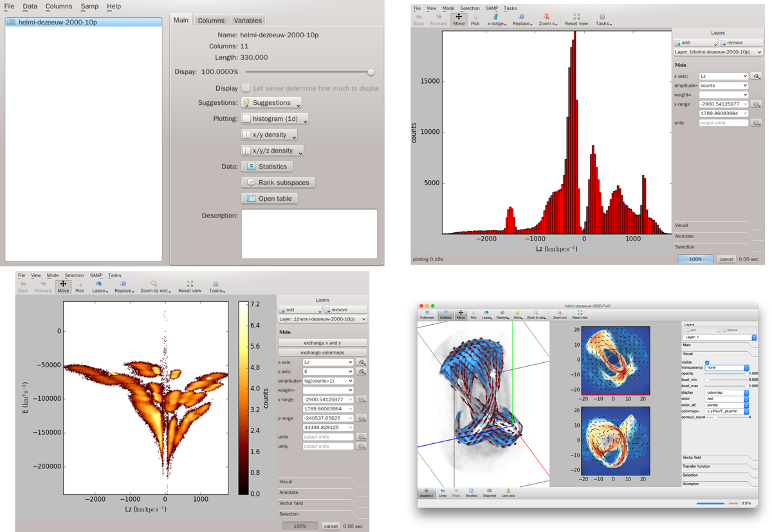This screenshot has width=772, height=532.
Task: Click inside the Description text box
Action: 309,234
